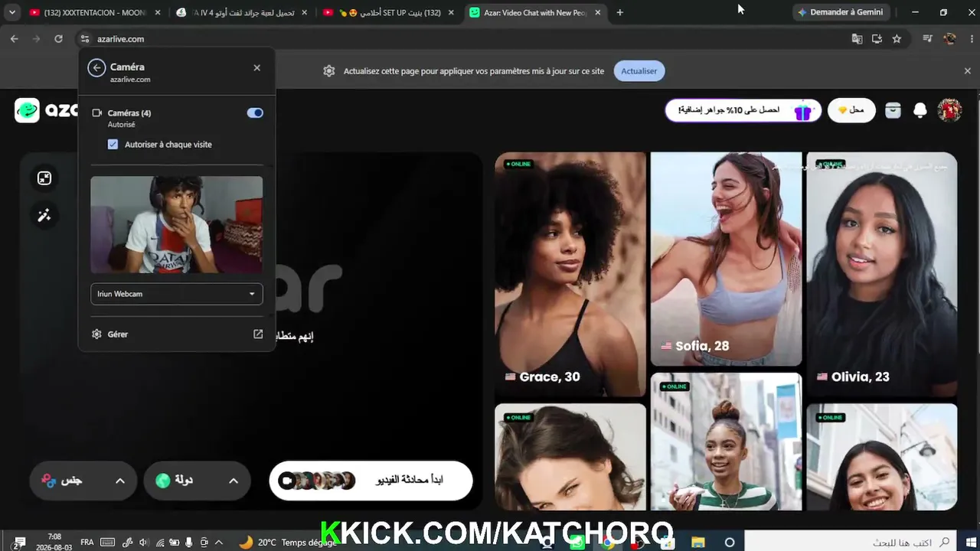Toggle the Caméras (4) permission switch
This screenshot has height=551, width=980.
[255, 113]
